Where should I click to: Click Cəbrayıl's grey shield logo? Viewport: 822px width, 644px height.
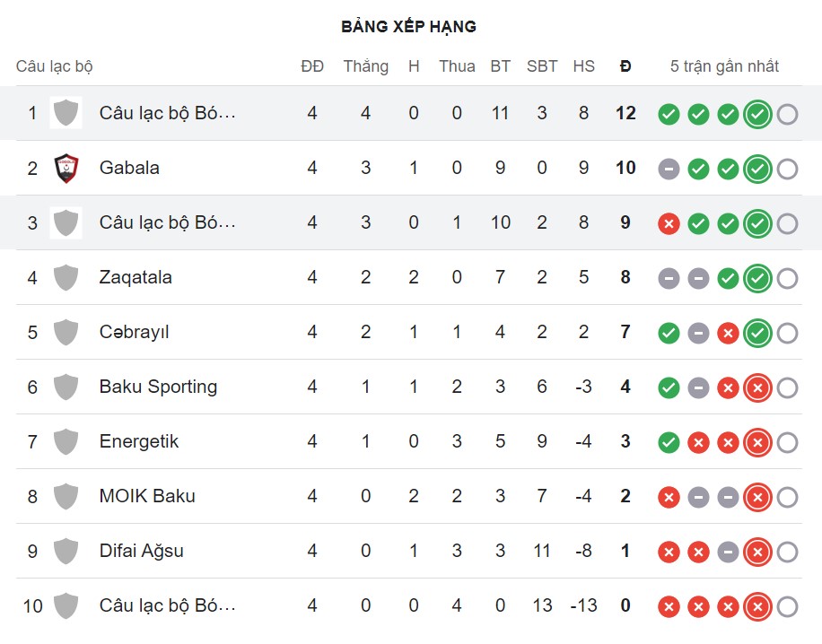[66, 332]
